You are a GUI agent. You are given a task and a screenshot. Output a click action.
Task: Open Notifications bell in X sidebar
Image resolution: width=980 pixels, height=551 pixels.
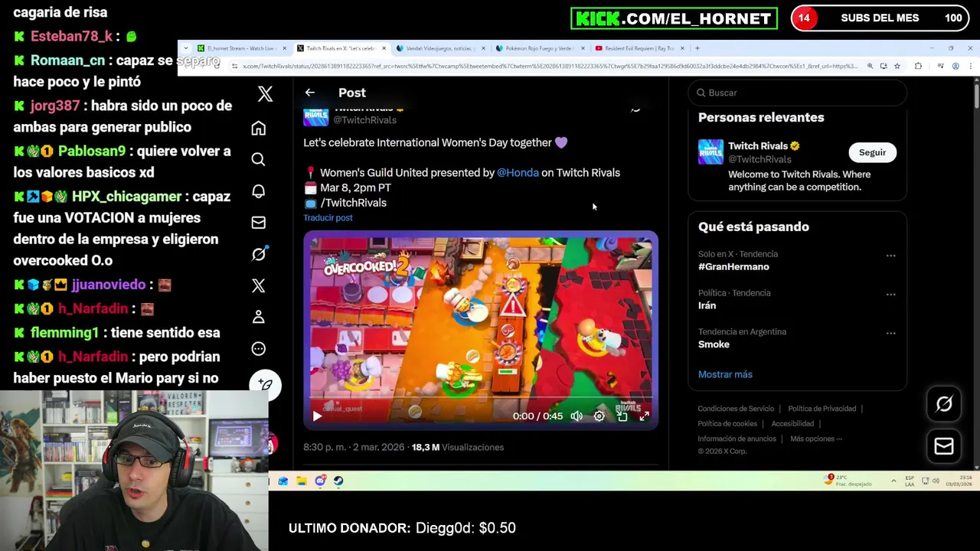[259, 191]
